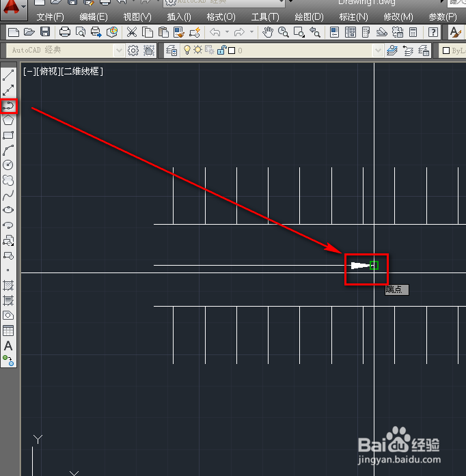This screenshot has height=476, width=466.
Task: Click Zoom Previous icon
Action: click(315, 32)
